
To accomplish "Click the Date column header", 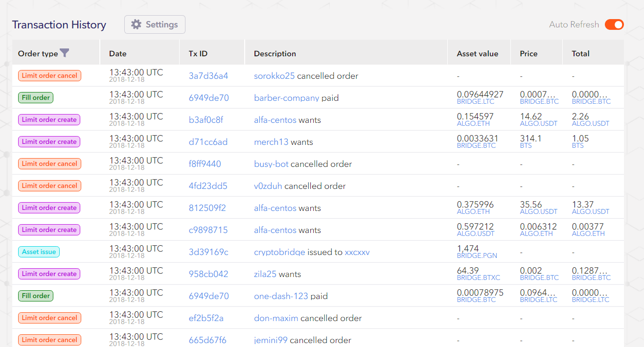I will (117, 53).
